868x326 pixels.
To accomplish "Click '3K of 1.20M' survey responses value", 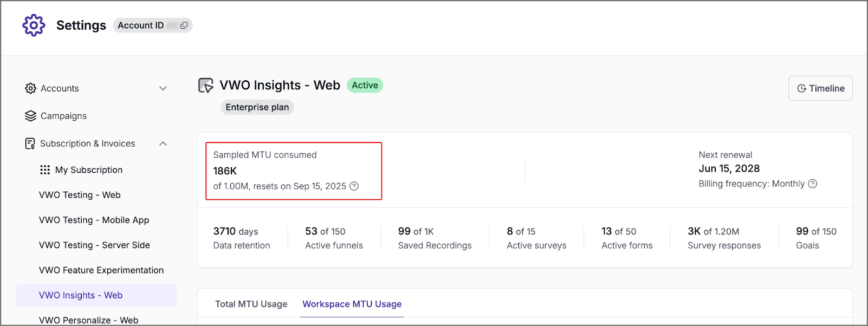I will pos(714,231).
